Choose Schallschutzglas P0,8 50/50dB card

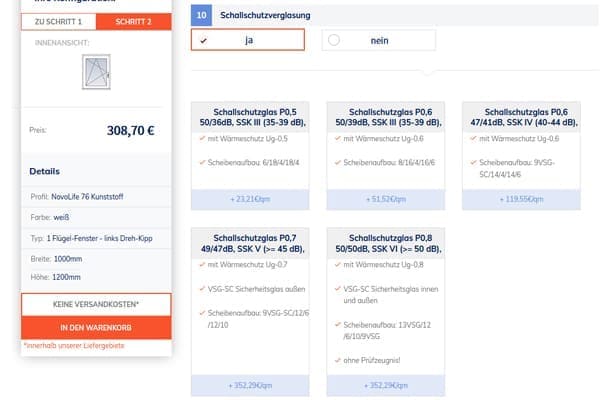coord(383,242)
